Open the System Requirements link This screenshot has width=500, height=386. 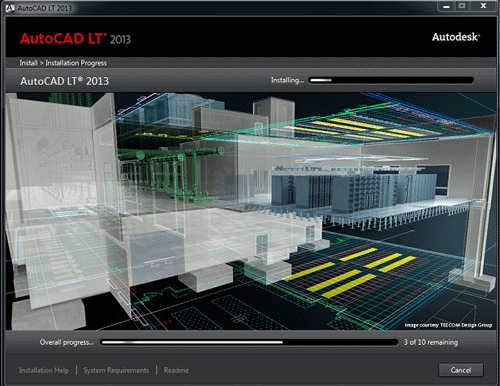pyautogui.click(x=116, y=370)
